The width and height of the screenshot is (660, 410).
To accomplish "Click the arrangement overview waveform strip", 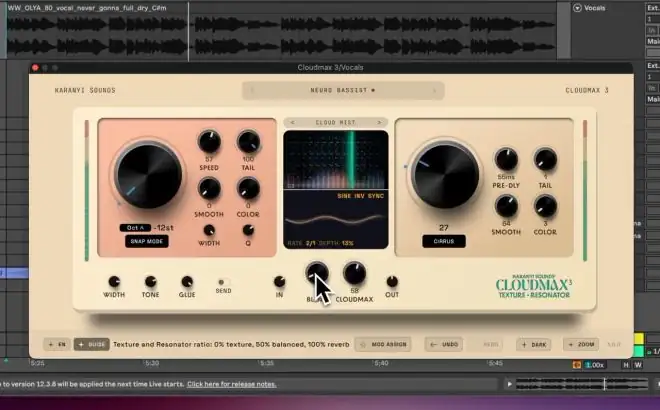I will click(582, 384).
